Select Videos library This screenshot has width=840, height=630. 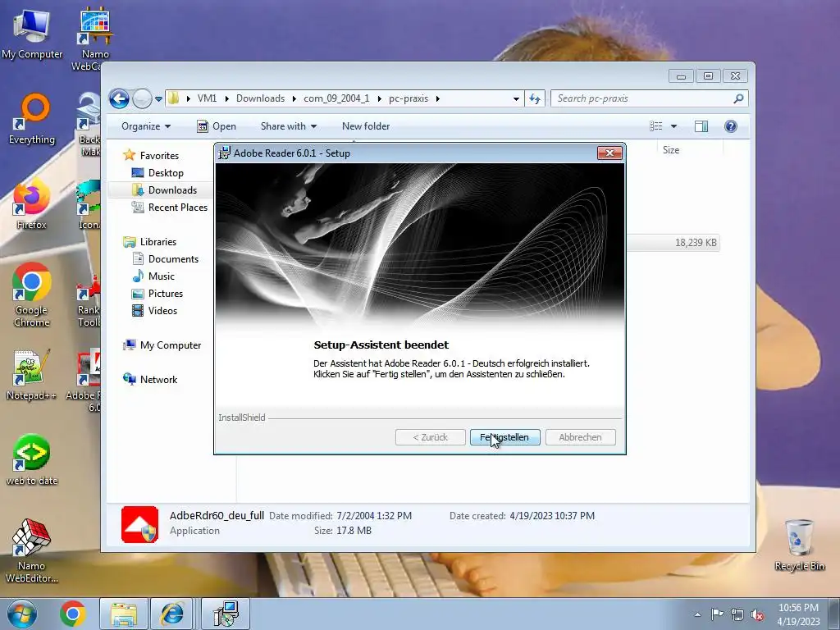(162, 311)
